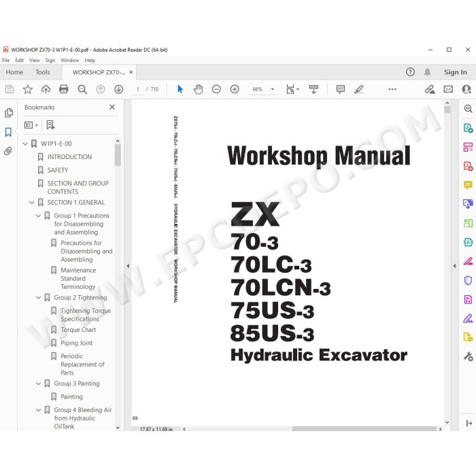Open the Find text magnifier

point(82,89)
